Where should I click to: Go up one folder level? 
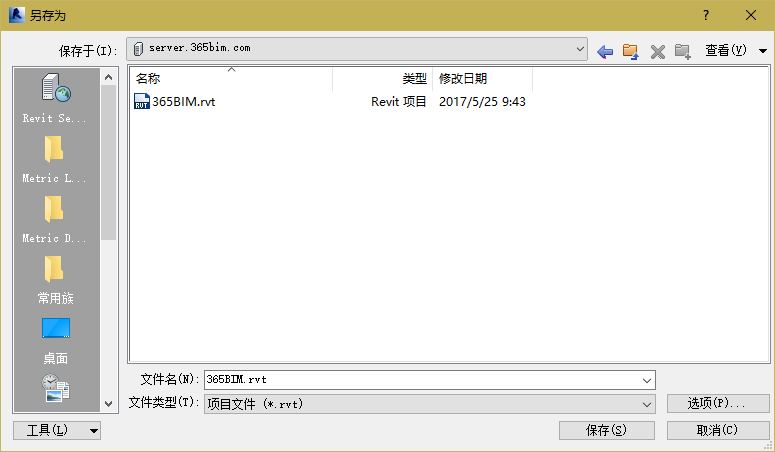[x=631, y=51]
